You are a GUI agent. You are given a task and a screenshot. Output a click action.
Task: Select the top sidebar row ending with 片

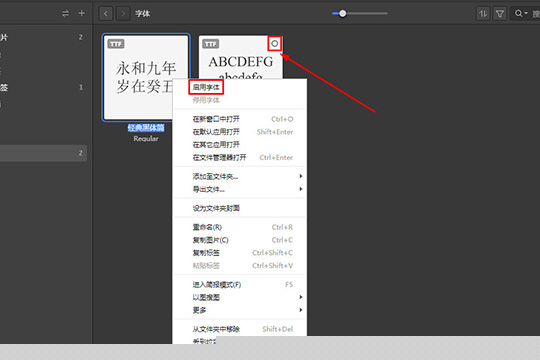[43, 37]
